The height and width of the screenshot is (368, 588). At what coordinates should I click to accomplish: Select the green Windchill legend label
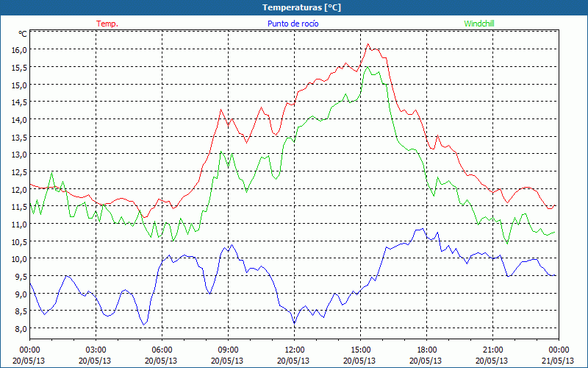[479, 24]
